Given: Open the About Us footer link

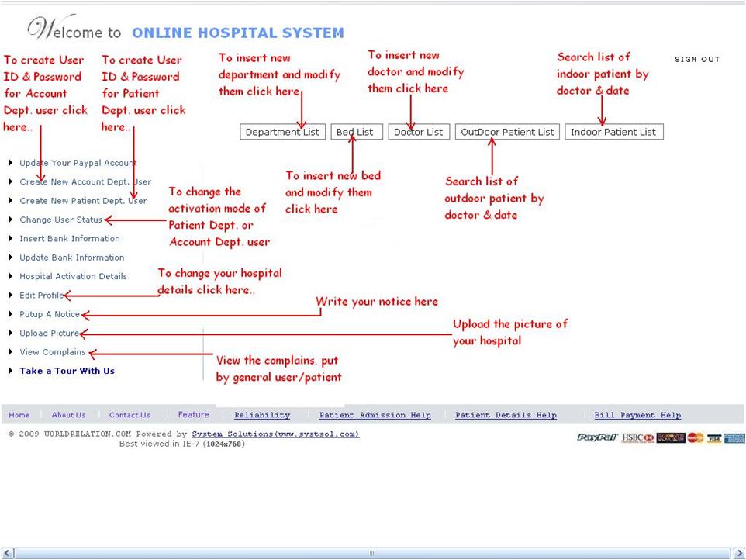Looking at the screenshot, I should pyautogui.click(x=68, y=415).
